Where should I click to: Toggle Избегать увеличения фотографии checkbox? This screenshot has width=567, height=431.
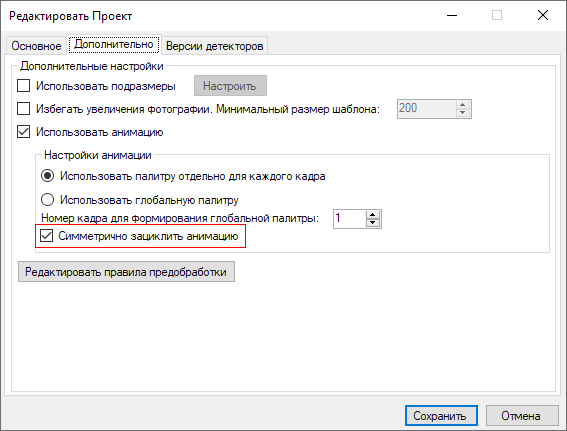24,108
